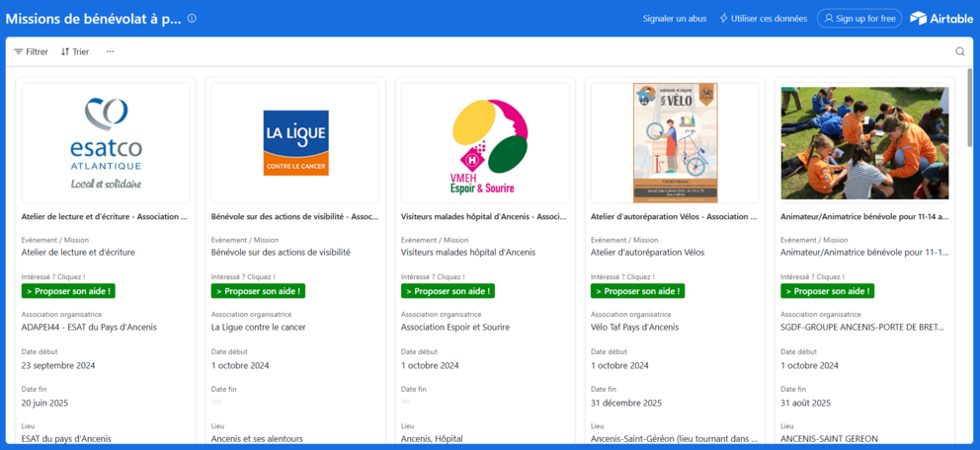Click ESAT du pays d'Ancenis location
The height and width of the screenshot is (450, 980).
pos(66,439)
